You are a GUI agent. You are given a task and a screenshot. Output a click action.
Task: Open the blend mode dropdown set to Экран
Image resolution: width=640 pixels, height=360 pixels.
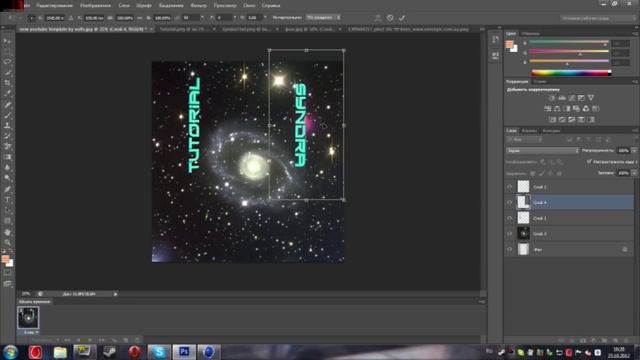[x=542, y=151]
